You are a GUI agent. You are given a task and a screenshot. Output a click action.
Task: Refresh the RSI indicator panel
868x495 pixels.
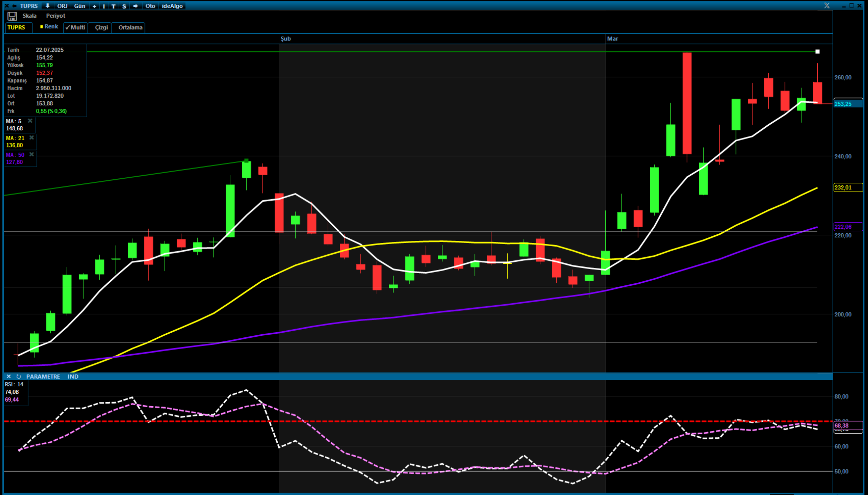point(19,376)
